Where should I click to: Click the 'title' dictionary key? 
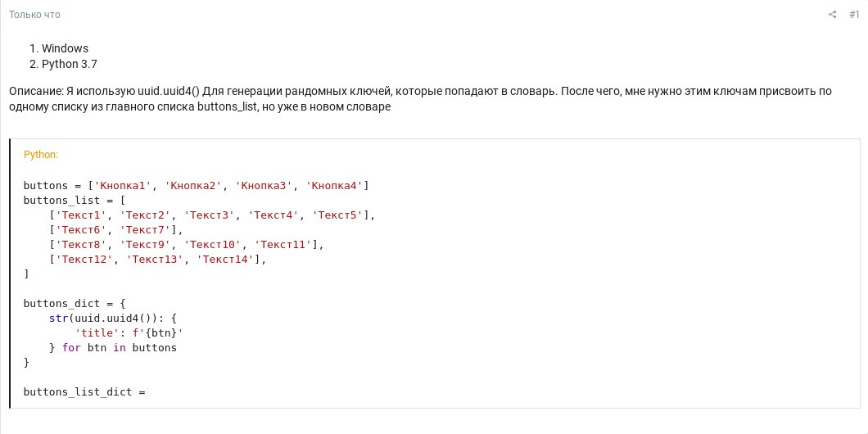coord(96,333)
